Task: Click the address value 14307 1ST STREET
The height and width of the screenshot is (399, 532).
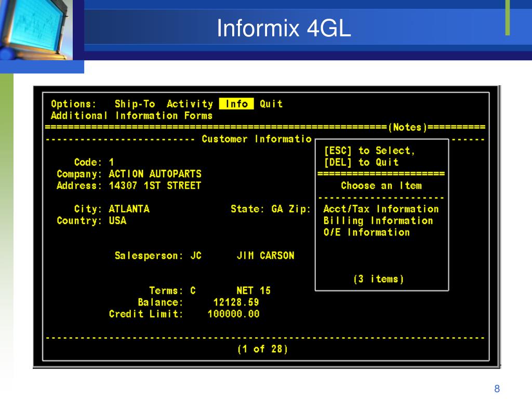Action: point(155,185)
